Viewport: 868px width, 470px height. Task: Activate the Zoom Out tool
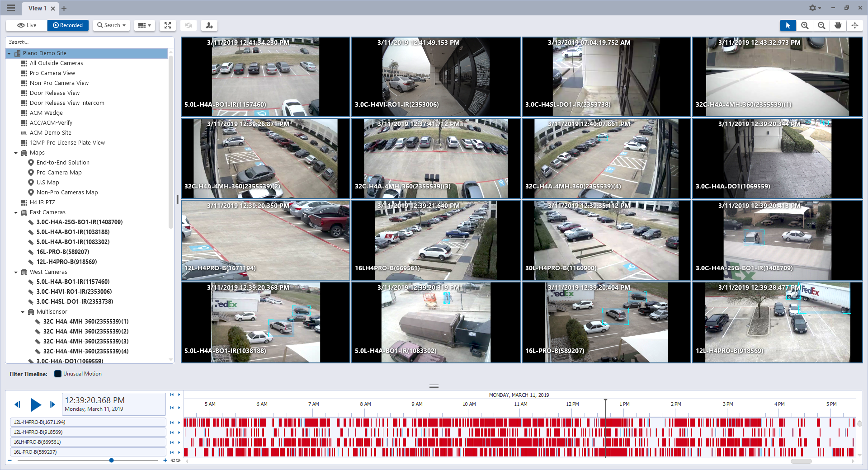pos(821,25)
